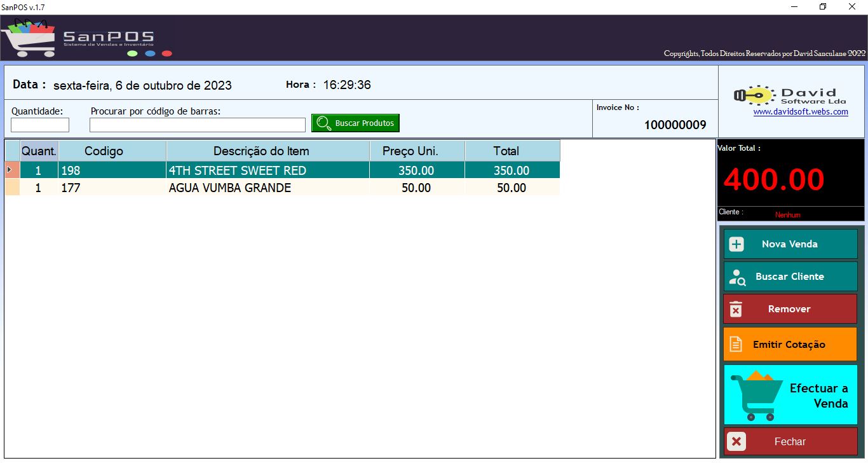Select the Buscar Cliente person-search icon
The image size is (868, 463).
point(738,276)
